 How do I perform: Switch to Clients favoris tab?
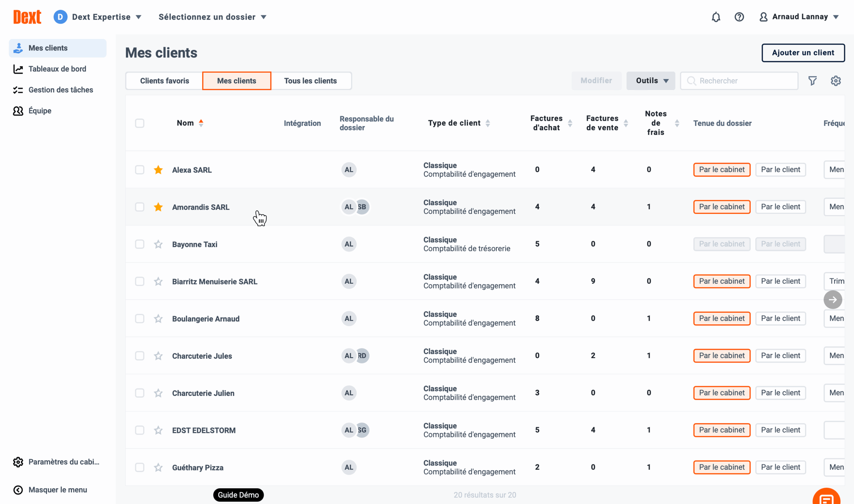pyautogui.click(x=164, y=81)
